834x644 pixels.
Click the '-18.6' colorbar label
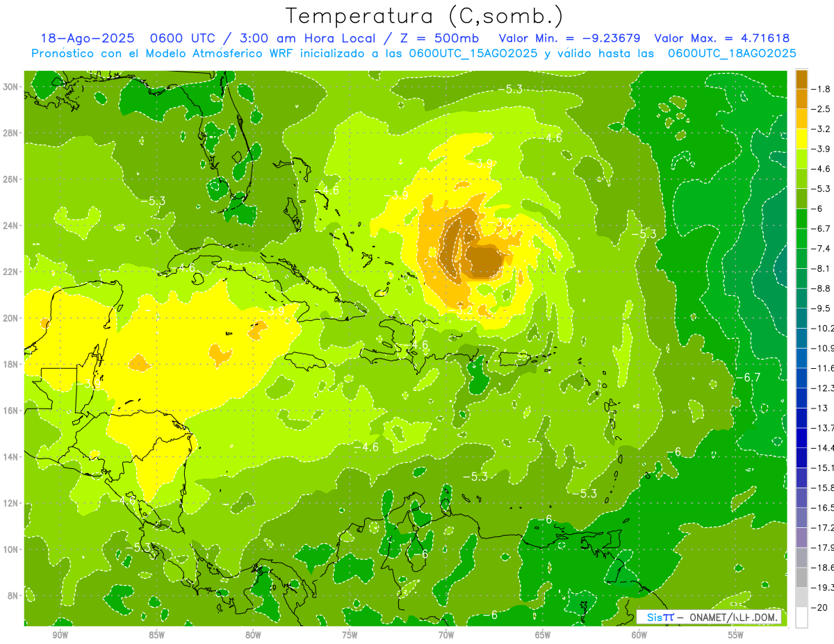[822, 568]
